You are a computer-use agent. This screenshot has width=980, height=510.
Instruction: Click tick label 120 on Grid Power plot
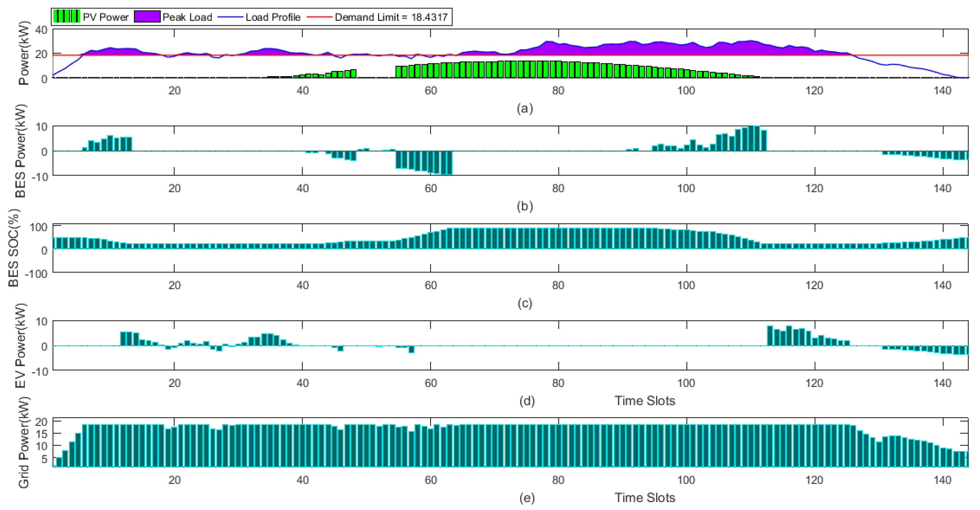[x=814, y=480]
